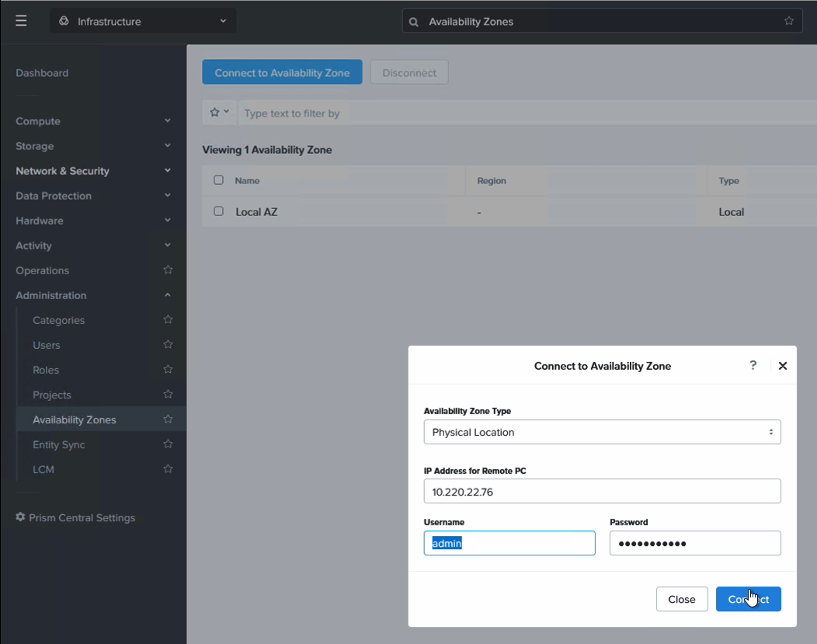Open Projects under Administration
Image resolution: width=817 pixels, height=644 pixels.
point(51,395)
